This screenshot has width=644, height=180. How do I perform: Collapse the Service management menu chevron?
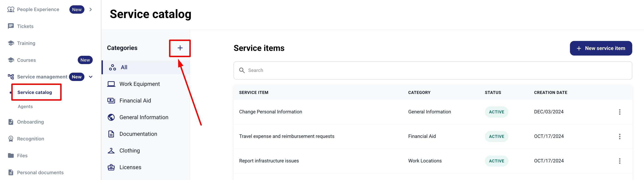pyautogui.click(x=91, y=77)
